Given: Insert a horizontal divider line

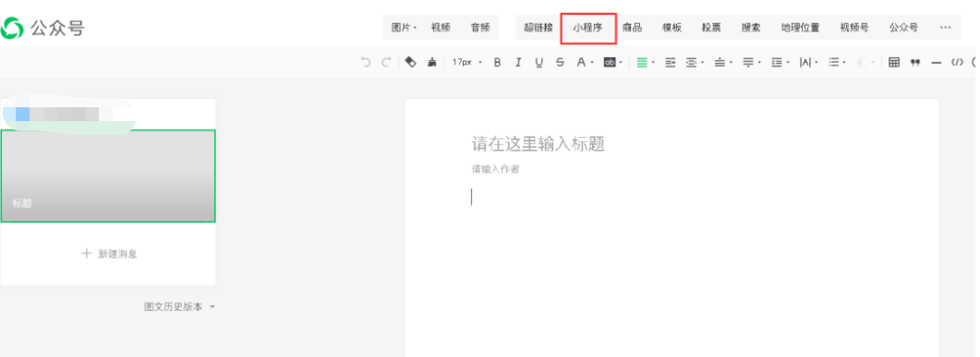Looking at the screenshot, I should (936, 62).
